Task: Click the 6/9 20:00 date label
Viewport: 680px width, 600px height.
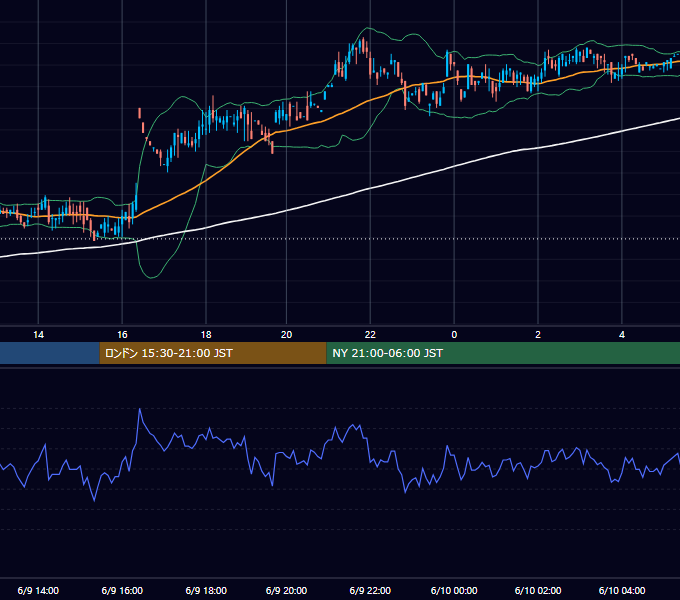Action: point(286,590)
